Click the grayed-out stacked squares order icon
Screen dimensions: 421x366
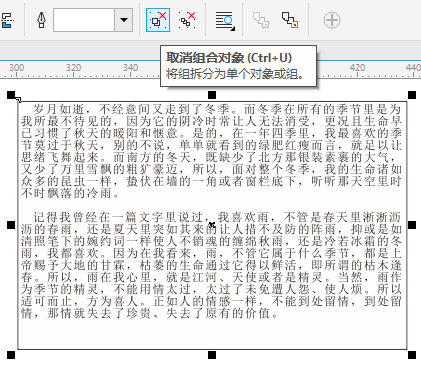(261, 20)
